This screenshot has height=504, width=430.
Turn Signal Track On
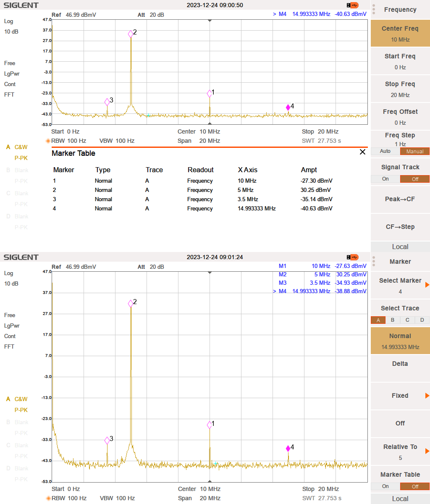pyautogui.click(x=385, y=179)
